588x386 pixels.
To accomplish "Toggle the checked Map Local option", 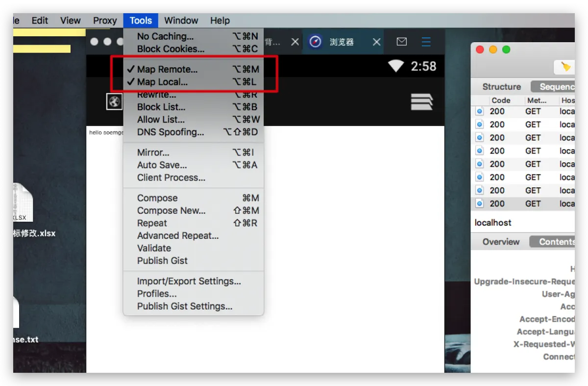I will [162, 82].
